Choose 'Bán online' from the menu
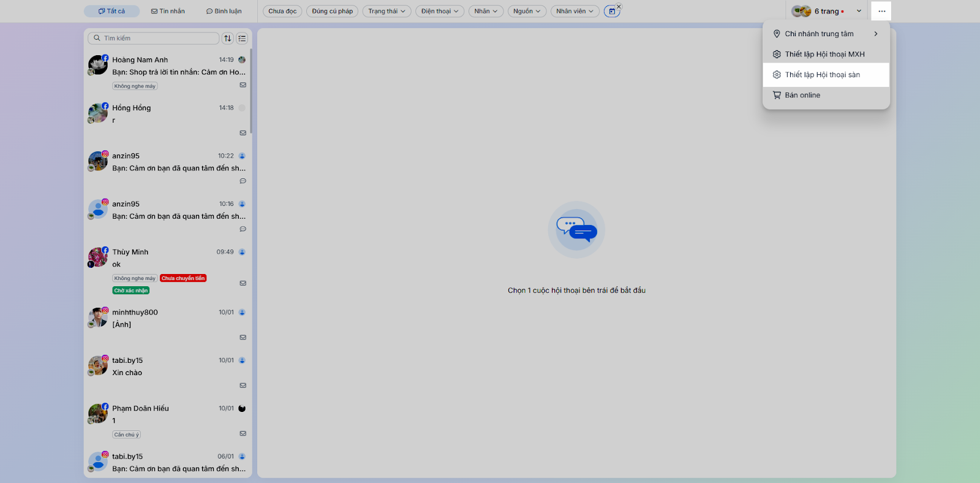The image size is (980, 483). click(x=826, y=95)
